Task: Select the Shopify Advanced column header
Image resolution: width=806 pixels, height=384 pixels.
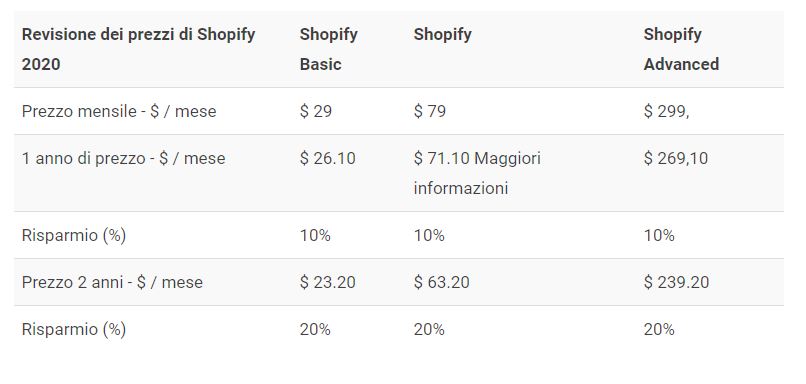Action: click(681, 49)
